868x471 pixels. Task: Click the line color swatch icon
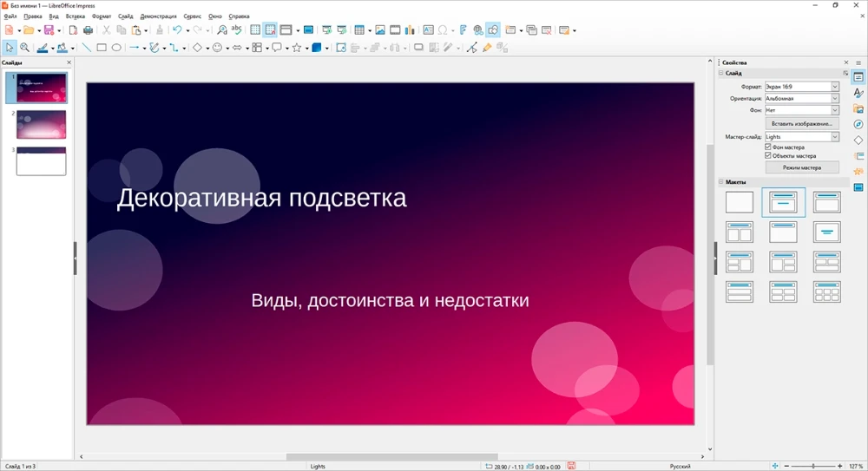click(43, 49)
